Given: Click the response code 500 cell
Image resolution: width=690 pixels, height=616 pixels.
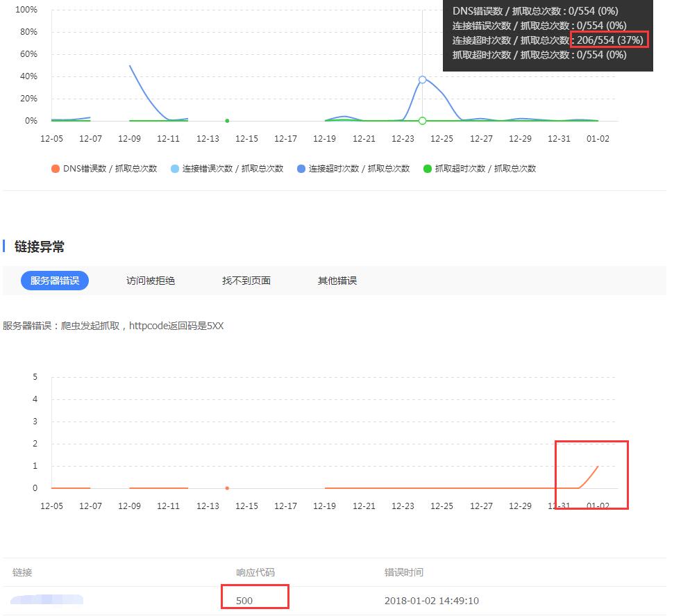Looking at the screenshot, I should [244, 601].
